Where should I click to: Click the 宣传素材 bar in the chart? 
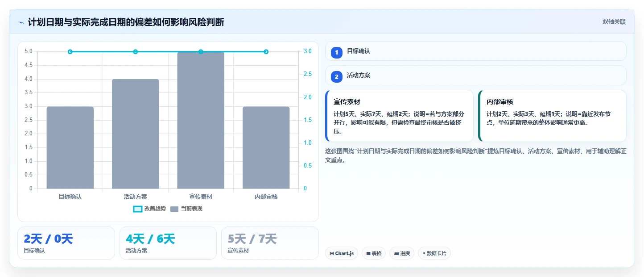point(201,120)
